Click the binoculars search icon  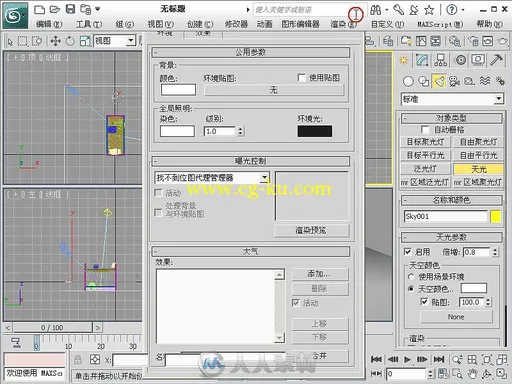point(376,10)
